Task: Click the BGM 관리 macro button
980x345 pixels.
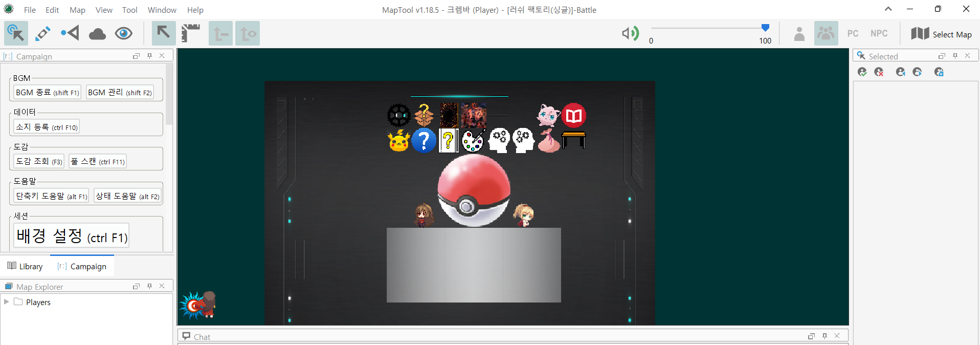Action: [120, 93]
